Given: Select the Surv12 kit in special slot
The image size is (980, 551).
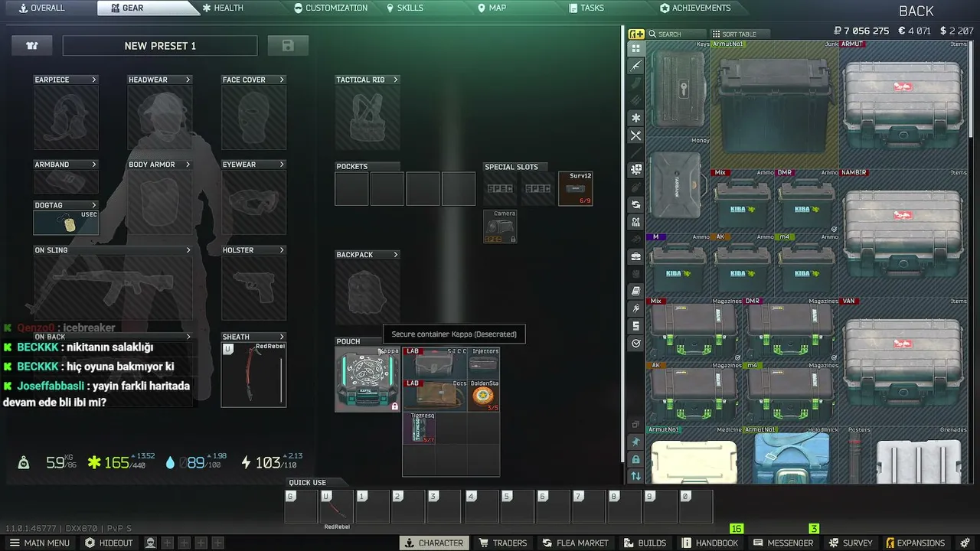Looking at the screenshot, I should point(576,189).
